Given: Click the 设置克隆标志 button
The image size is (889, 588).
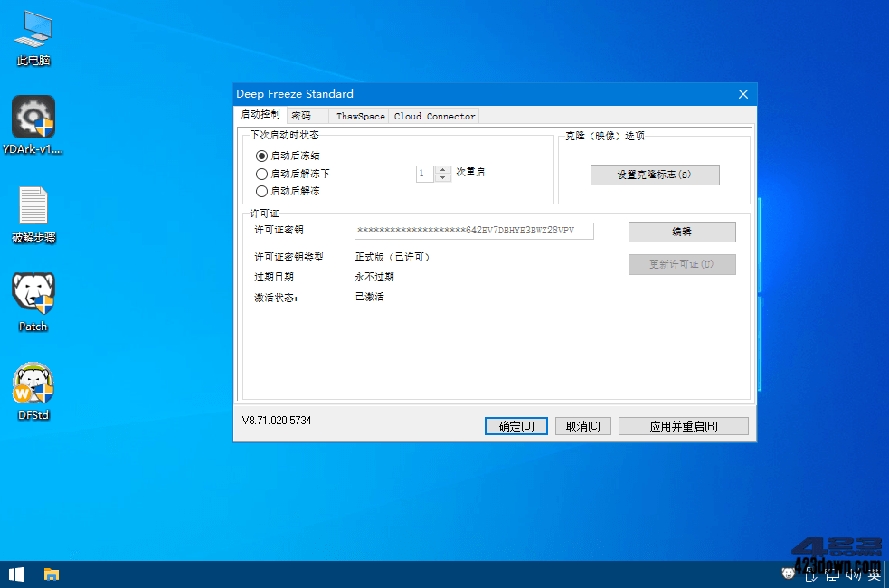Looking at the screenshot, I should (x=655, y=174).
